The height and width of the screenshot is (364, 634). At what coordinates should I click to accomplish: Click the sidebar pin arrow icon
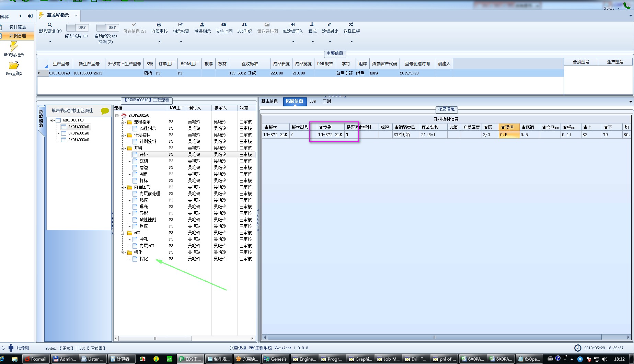click(x=30, y=16)
